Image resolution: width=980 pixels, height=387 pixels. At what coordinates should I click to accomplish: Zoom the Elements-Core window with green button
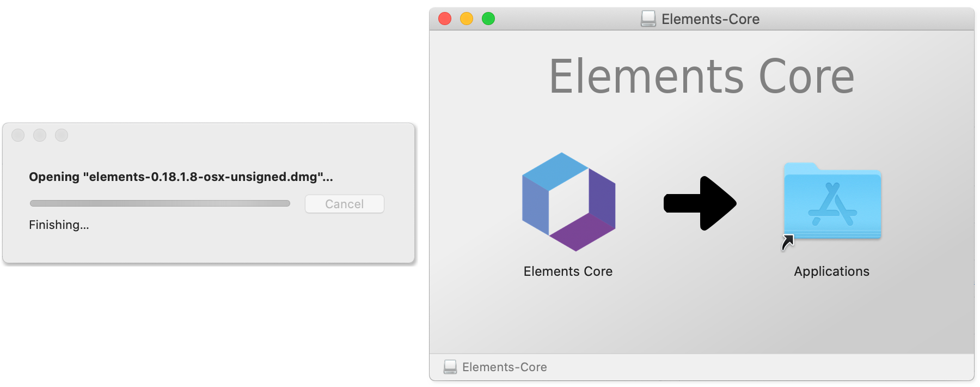[x=488, y=19]
